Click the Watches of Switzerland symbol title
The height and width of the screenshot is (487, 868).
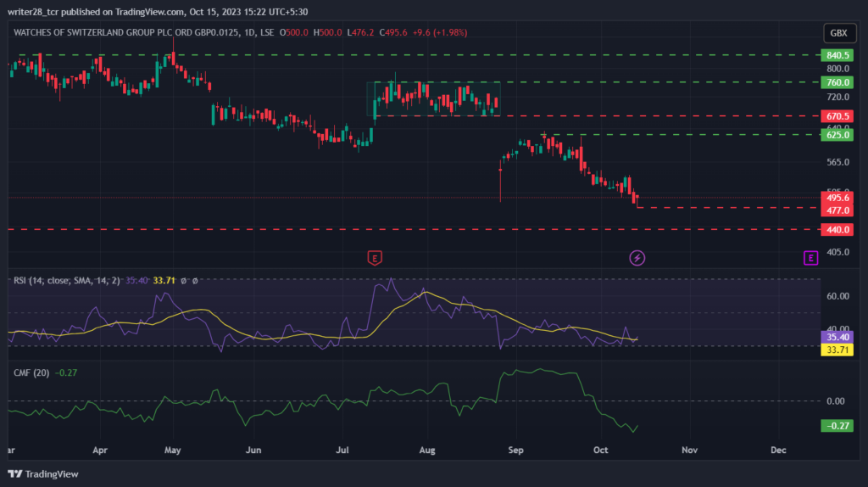tap(144, 33)
